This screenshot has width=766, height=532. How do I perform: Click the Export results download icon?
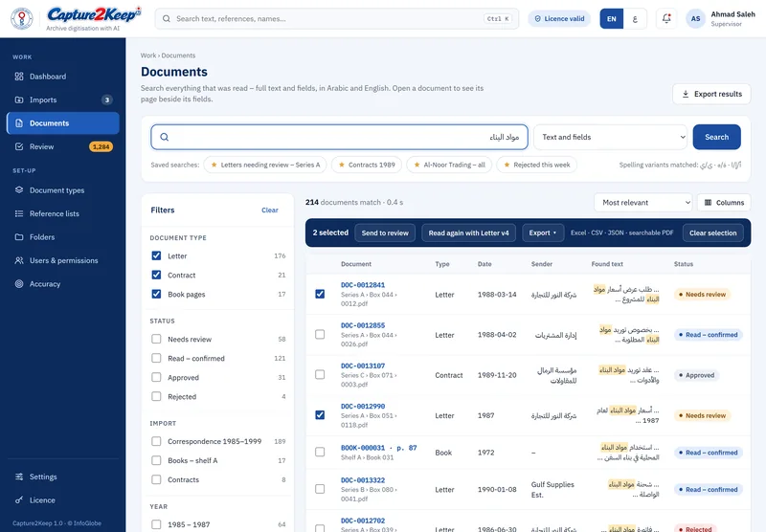[x=686, y=94]
